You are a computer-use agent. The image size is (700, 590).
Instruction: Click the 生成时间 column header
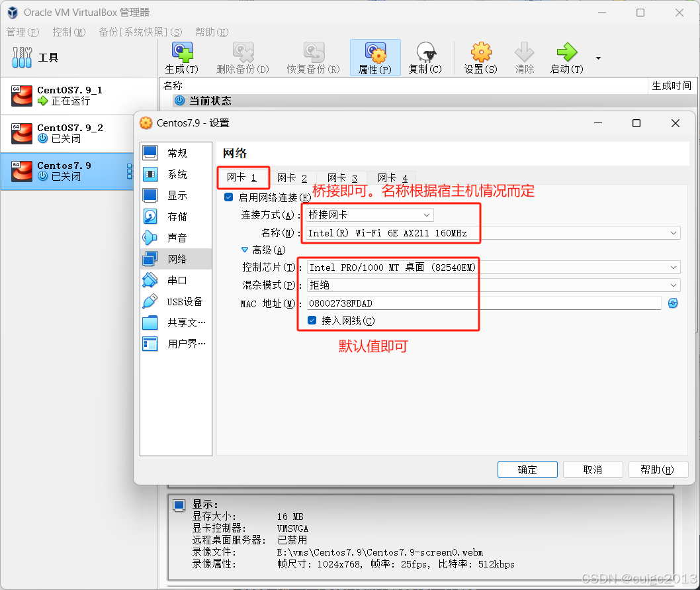(x=672, y=86)
